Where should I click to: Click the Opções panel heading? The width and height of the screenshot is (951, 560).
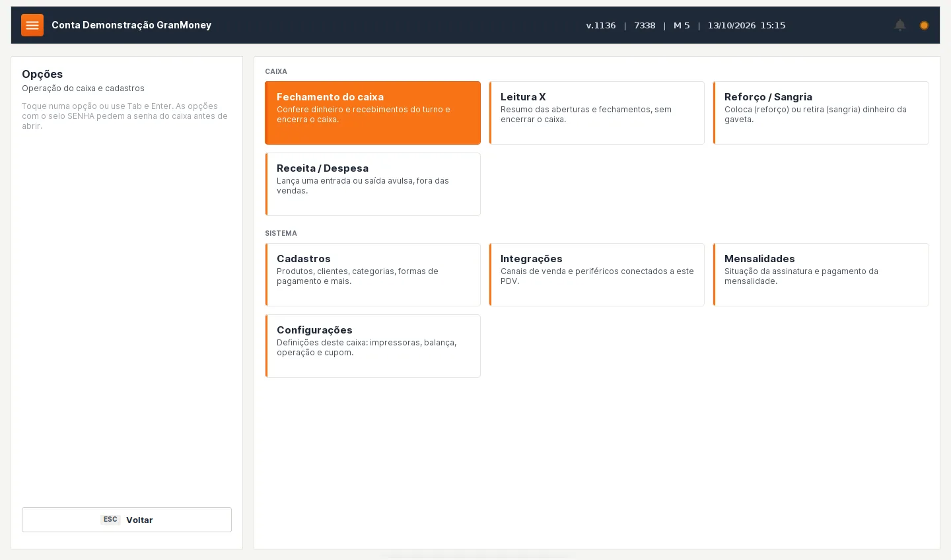(42, 74)
